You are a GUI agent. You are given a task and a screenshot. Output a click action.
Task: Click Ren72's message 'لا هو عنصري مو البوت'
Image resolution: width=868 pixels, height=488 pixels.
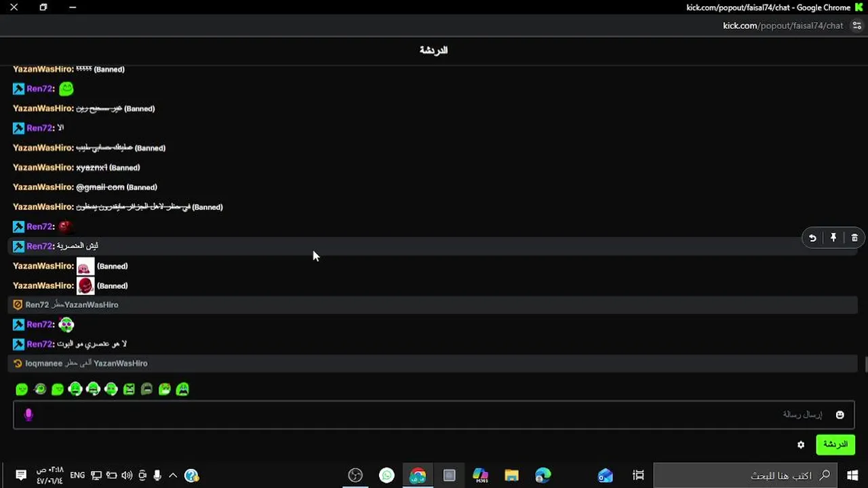(92, 344)
